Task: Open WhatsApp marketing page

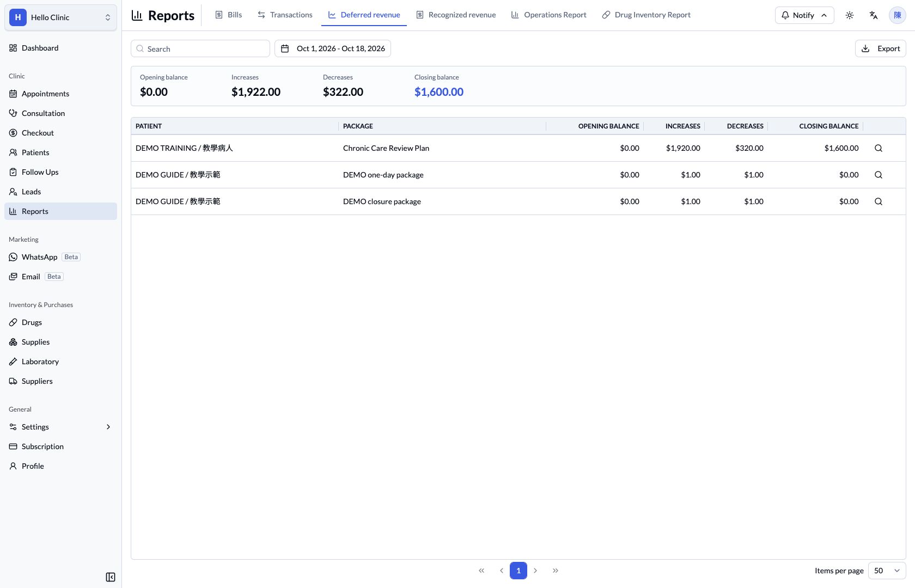Action: [x=60, y=257]
